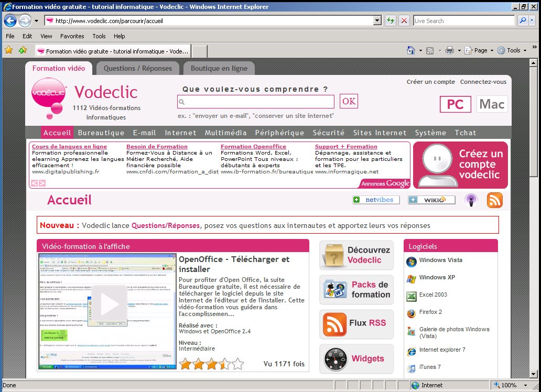The width and height of the screenshot is (541, 392).
Task: Click the Firefox 2 icon
Action: pyautogui.click(x=412, y=313)
